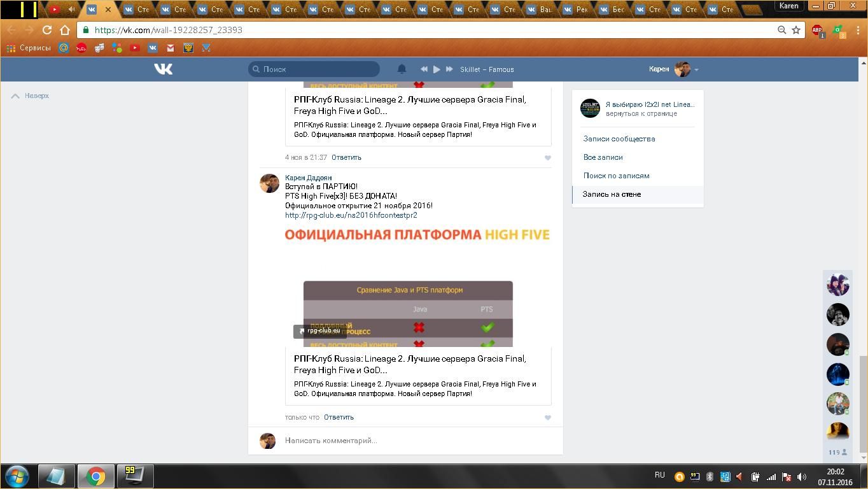Reload the page using browser refresh icon
868x489 pixels.
point(47,30)
